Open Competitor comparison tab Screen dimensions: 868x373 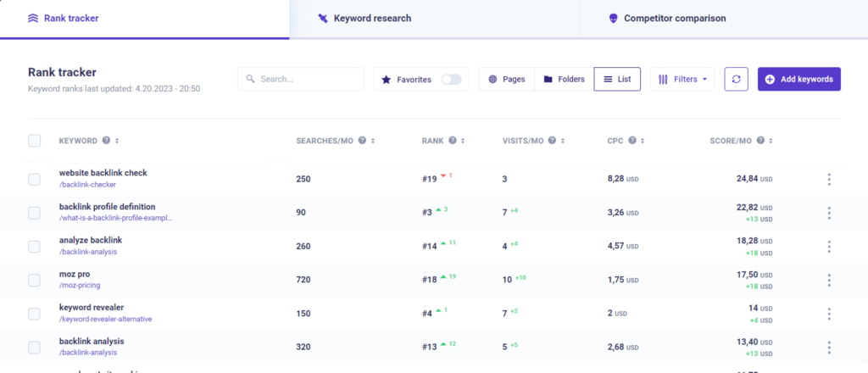pyautogui.click(x=724, y=19)
